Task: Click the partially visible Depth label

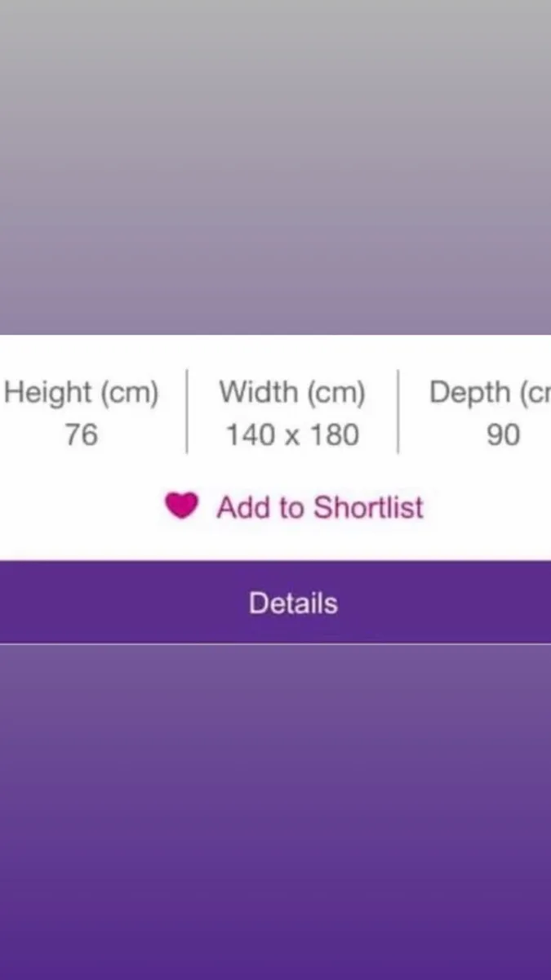Action: (x=490, y=393)
